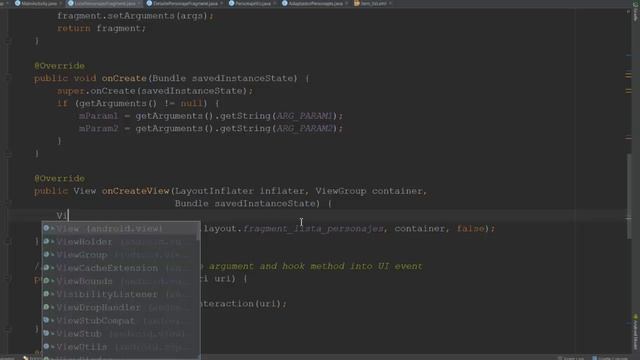This screenshot has width=640, height=360.
Task: Click the onCreateView method name
Action: tap(136, 191)
